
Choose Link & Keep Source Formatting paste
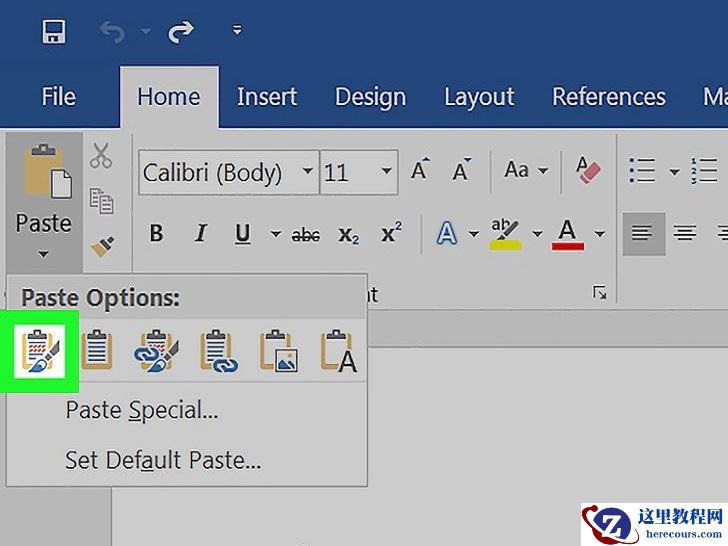click(157, 352)
